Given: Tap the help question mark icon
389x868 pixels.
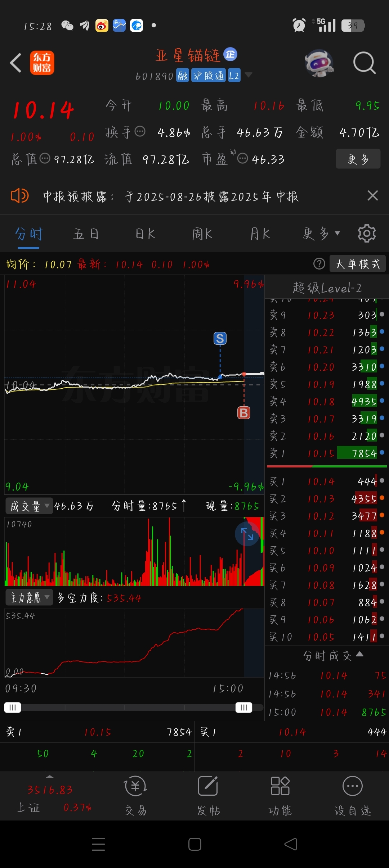Looking at the screenshot, I should point(319,264).
